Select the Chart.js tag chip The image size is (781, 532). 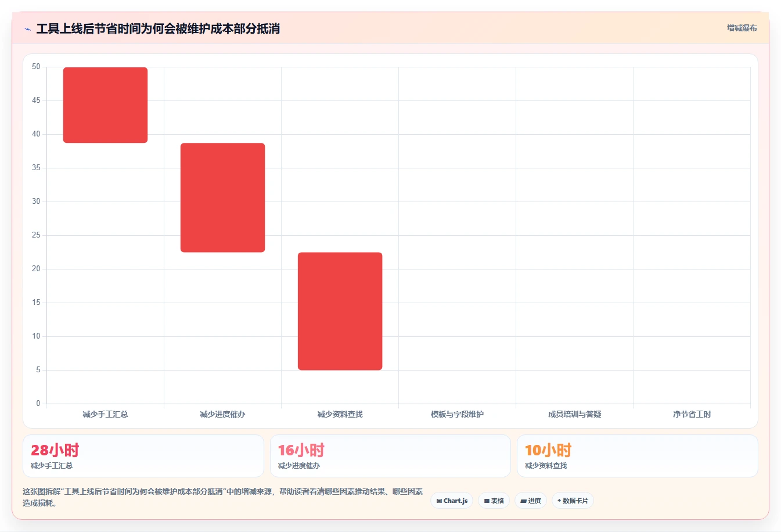coord(452,501)
